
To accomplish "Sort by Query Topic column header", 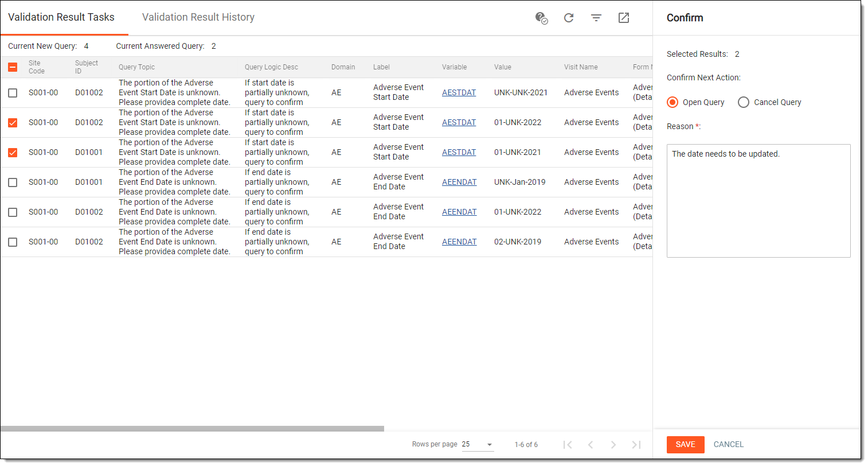I will 136,67.
